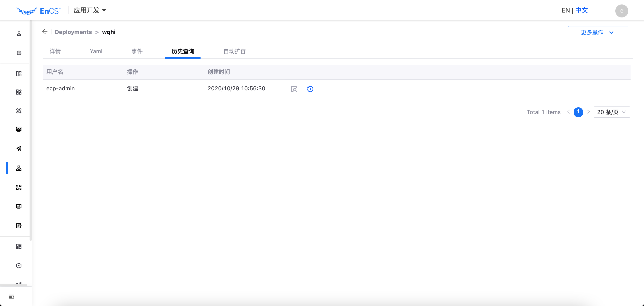Click the chip processor sidebar icon
Screen dimensions: 644x306
click(19, 53)
